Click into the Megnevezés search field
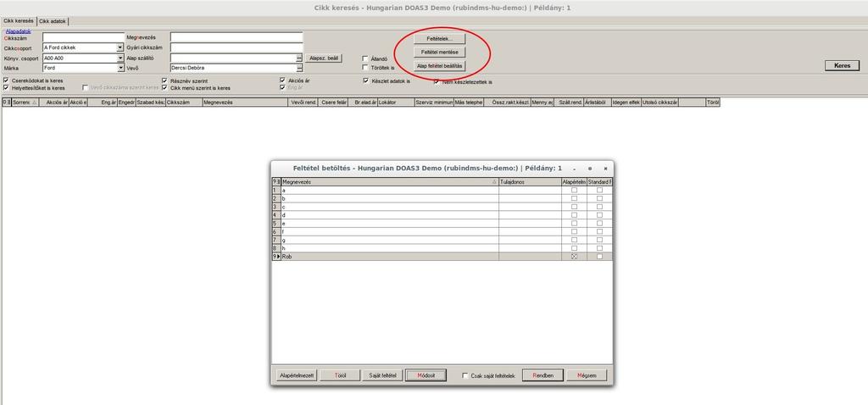This screenshot has width=868, height=405. tap(236, 37)
